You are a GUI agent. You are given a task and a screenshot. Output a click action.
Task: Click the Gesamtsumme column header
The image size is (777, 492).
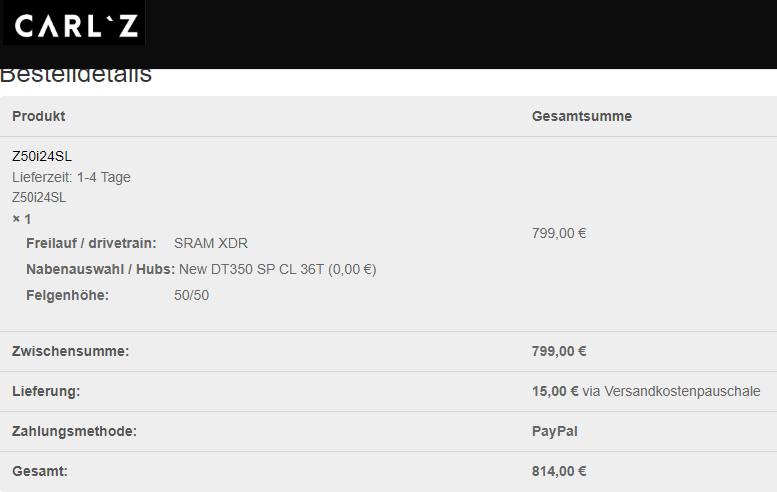[x=581, y=116]
